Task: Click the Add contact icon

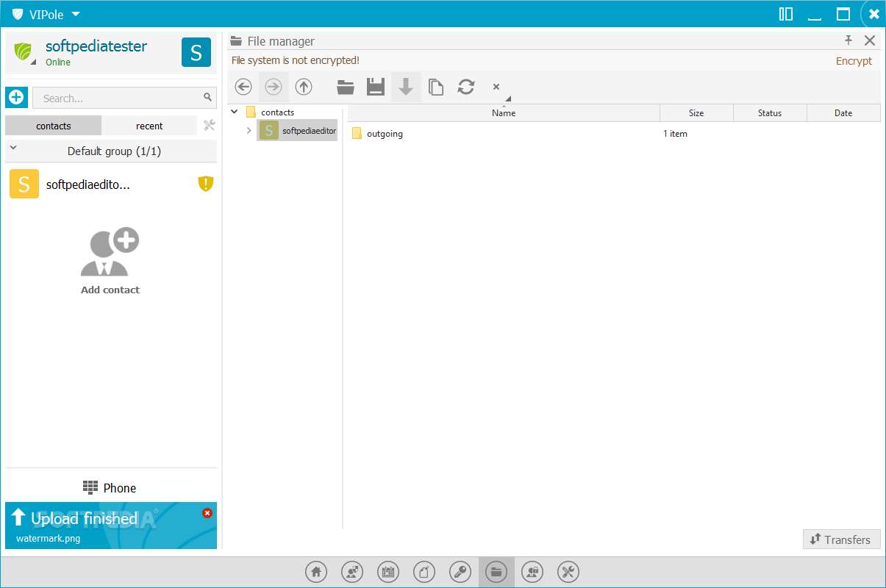Action: (x=110, y=252)
